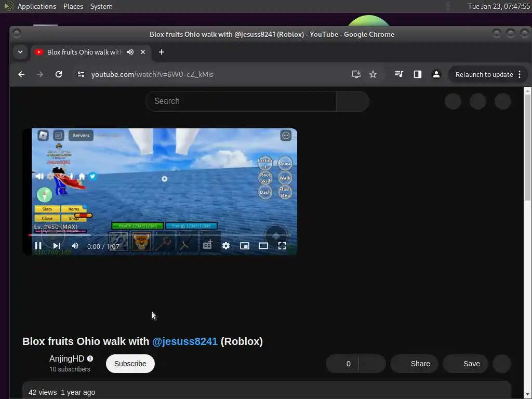Expand the Chrome tab search dropdown

pos(20,52)
